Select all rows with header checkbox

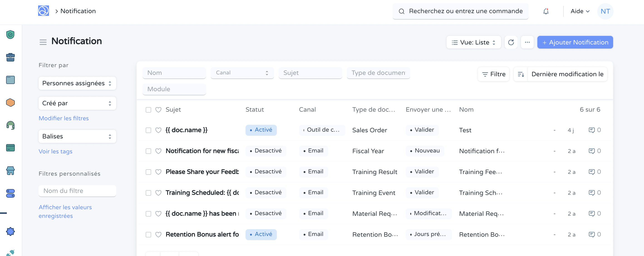click(148, 110)
